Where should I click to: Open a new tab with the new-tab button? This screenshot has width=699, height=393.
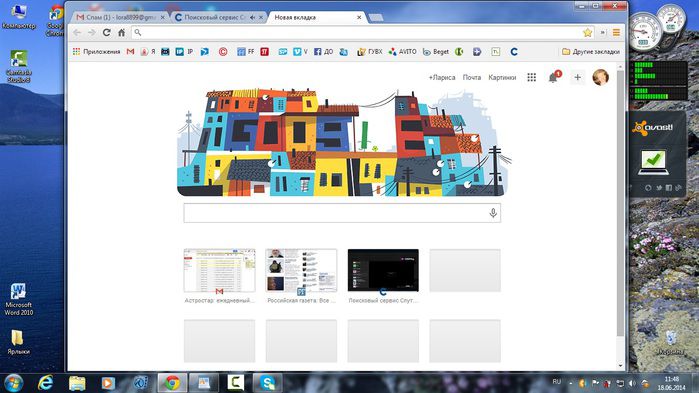pyautogui.click(x=376, y=17)
